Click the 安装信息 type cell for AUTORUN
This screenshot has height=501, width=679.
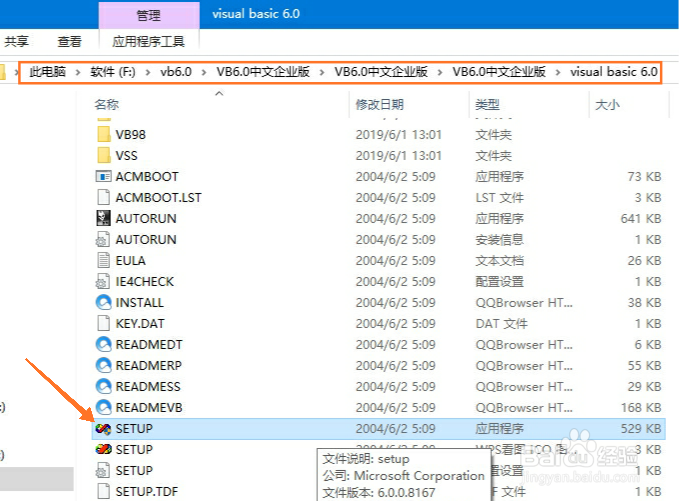tap(499, 239)
